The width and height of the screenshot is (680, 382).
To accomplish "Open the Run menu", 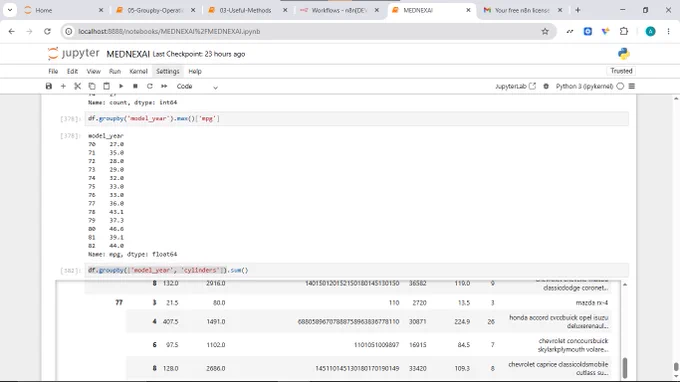I will click(x=114, y=72).
